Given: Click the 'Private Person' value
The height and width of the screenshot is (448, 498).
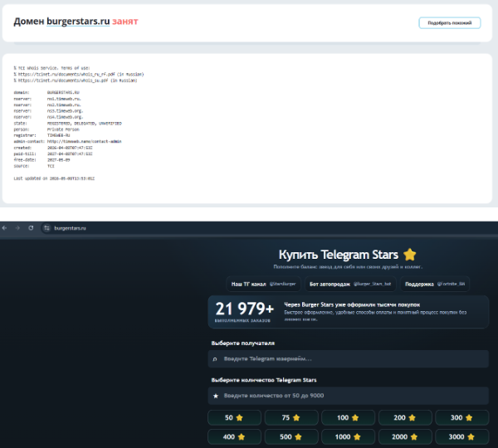Looking at the screenshot, I should tap(63, 129).
